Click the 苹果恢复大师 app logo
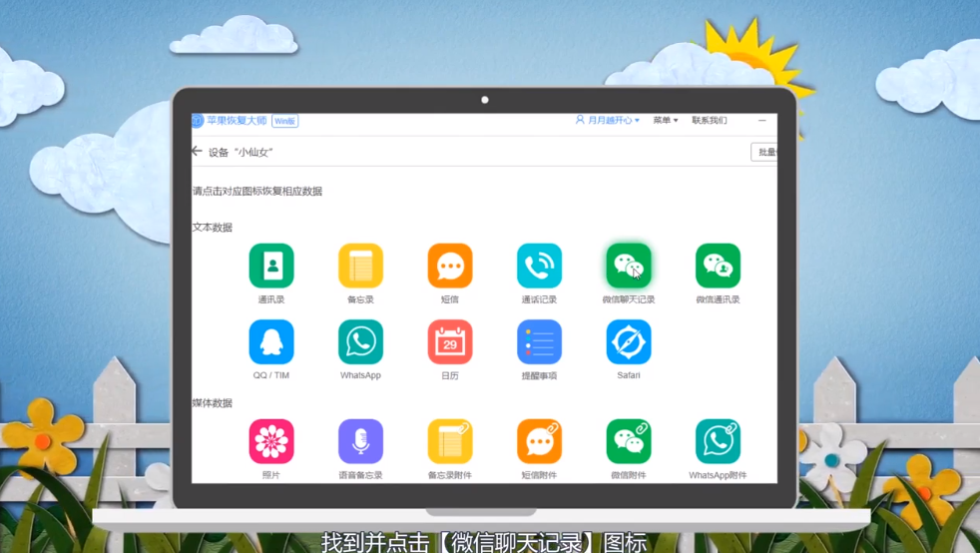Screen dimensions: 980x553 point(198,120)
